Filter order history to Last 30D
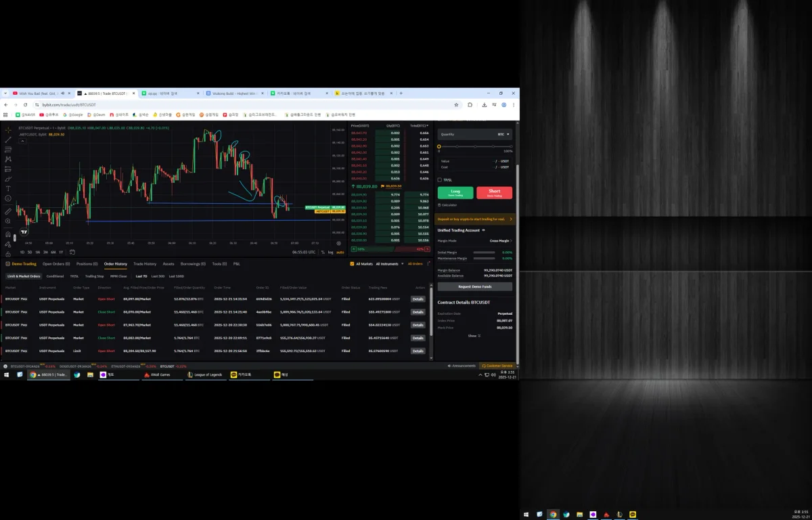Viewport: 812px width, 520px height. (x=158, y=276)
